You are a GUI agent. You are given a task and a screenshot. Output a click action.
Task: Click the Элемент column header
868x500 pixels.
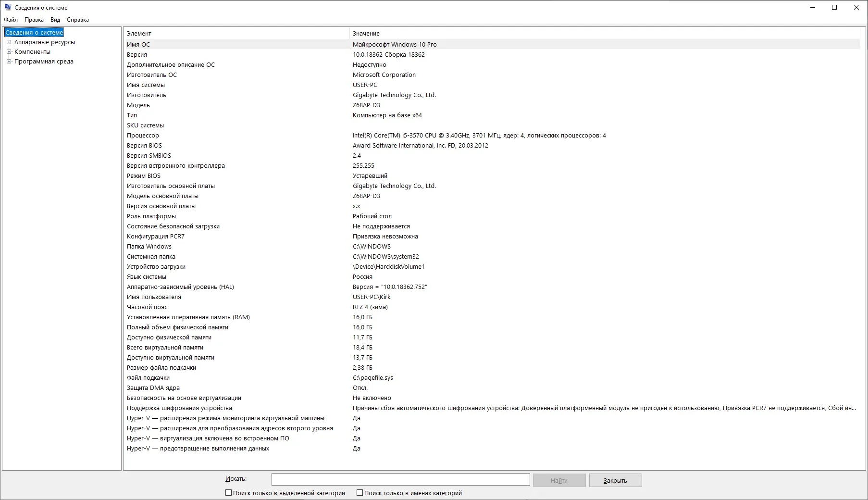click(236, 33)
